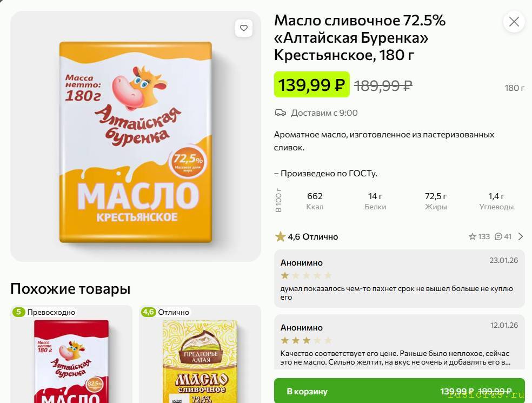Click the 139,99 ₽ discounted price badge
532x403 pixels.
click(311, 85)
